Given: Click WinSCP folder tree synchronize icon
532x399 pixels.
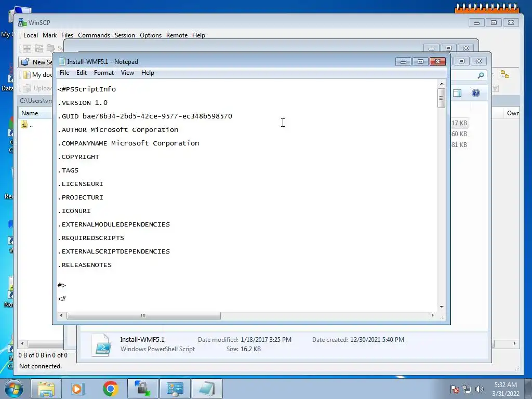Looking at the screenshot, I should pyautogui.click(x=505, y=74).
